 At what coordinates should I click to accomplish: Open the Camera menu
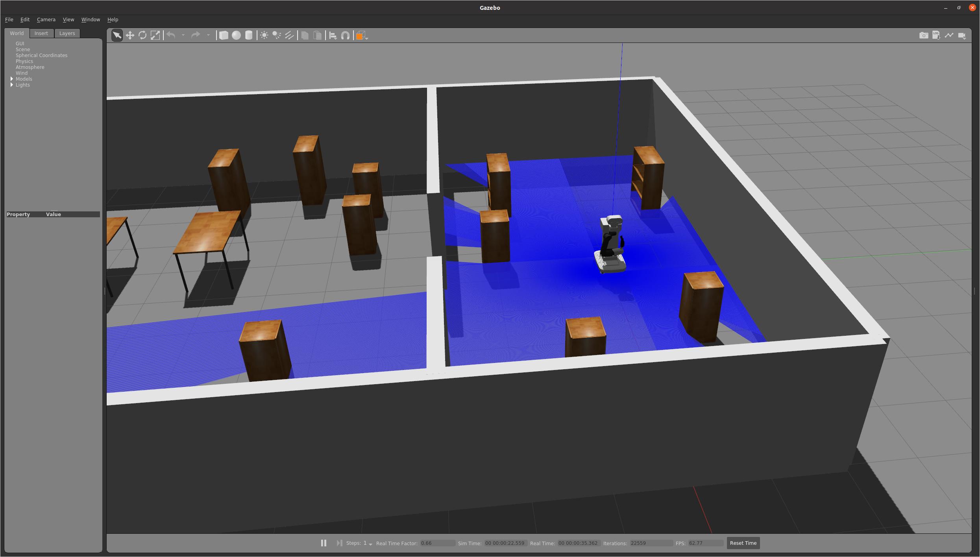coord(46,19)
